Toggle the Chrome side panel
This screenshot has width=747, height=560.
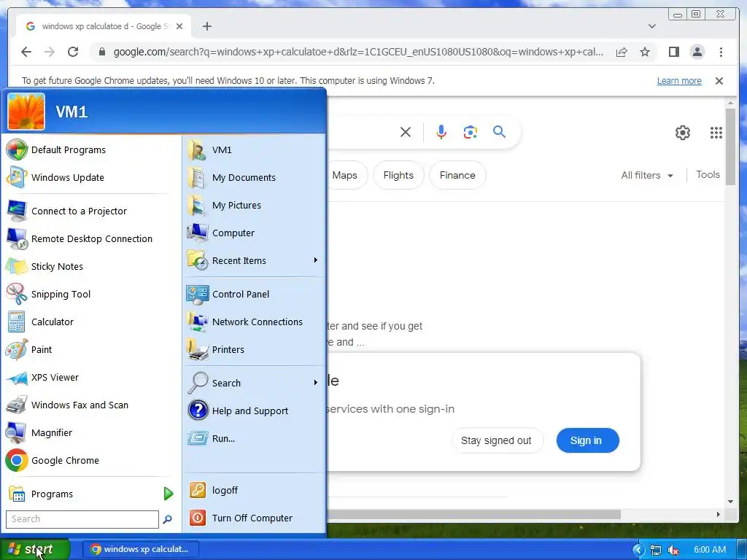point(673,52)
